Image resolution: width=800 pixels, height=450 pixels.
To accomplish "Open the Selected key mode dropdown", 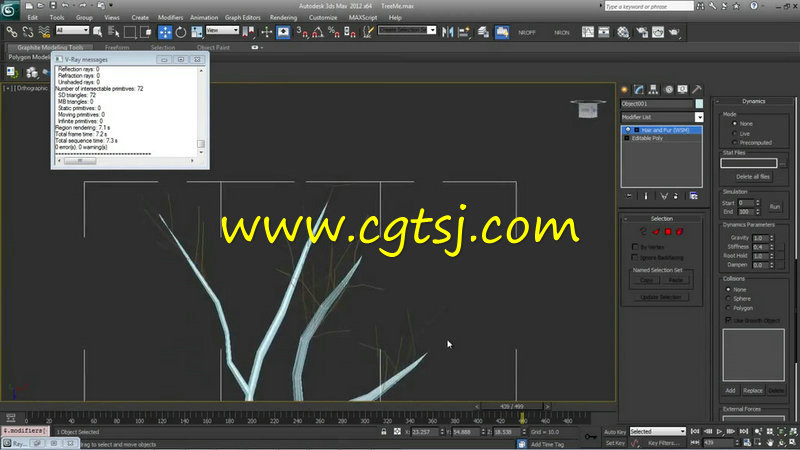I will coord(658,432).
